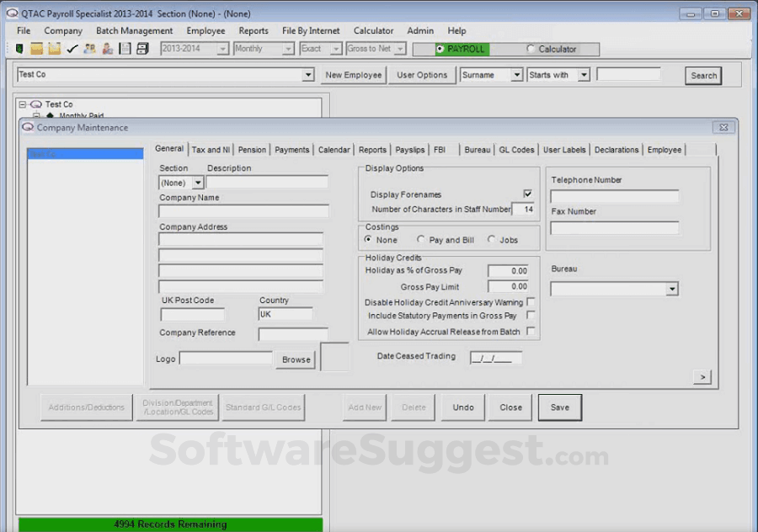Open the company folder toolbar icon

[35, 49]
